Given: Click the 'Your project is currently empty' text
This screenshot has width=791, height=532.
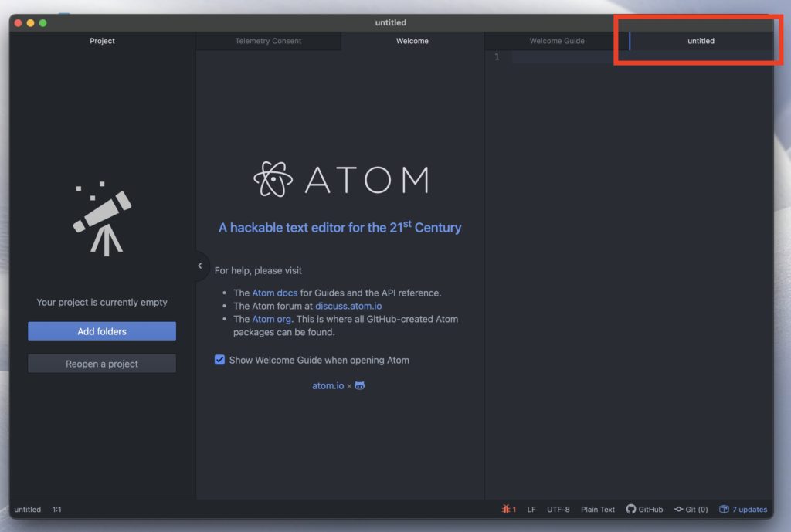Looking at the screenshot, I should [x=102, y=302].
